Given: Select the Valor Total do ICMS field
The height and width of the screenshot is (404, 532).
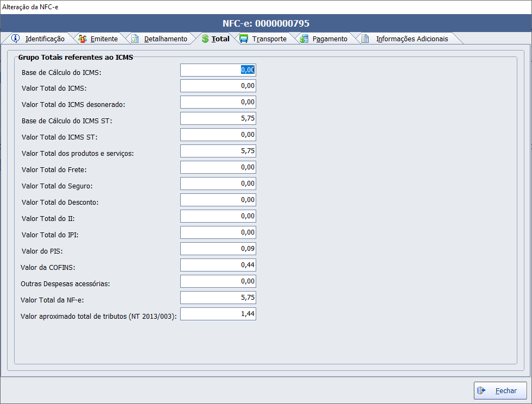Looking at the screenshot, I should coord(218,86).
